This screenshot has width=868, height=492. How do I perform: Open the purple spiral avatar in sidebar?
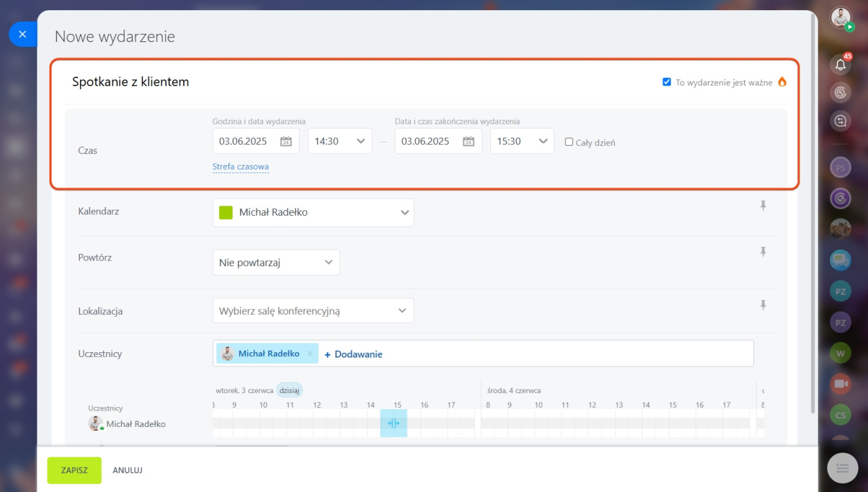coord(841,198)
